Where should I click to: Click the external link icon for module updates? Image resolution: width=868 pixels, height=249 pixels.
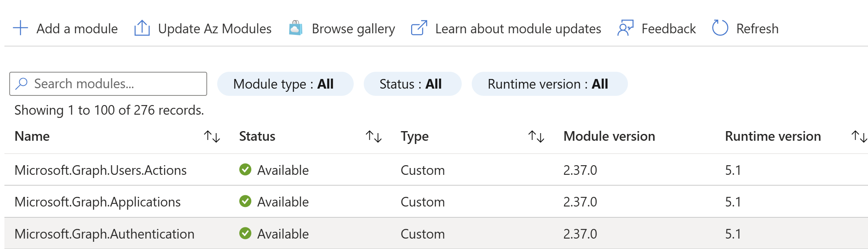pyautogui.click(x=419, y=28)
